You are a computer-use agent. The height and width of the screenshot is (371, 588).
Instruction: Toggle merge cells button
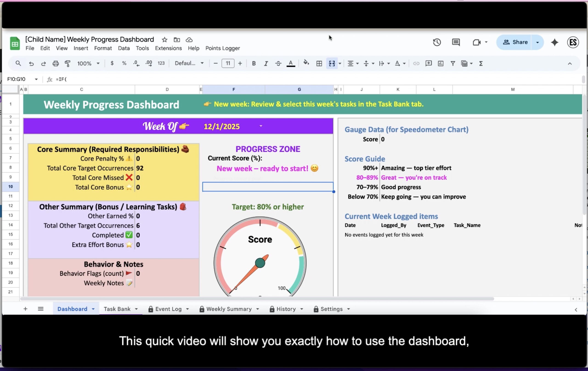pyautogui.click(x=332, y=63)
